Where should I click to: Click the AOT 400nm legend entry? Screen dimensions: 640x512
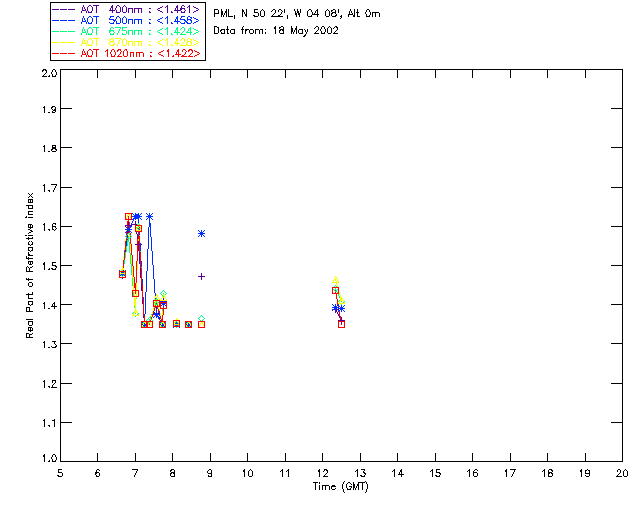tap(126, 9)
